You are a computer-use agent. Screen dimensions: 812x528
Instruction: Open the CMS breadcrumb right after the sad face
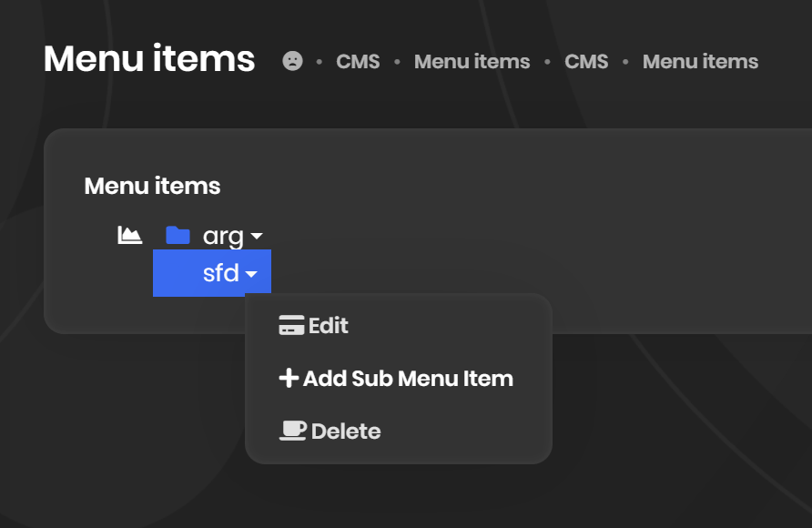pos(358,62)
